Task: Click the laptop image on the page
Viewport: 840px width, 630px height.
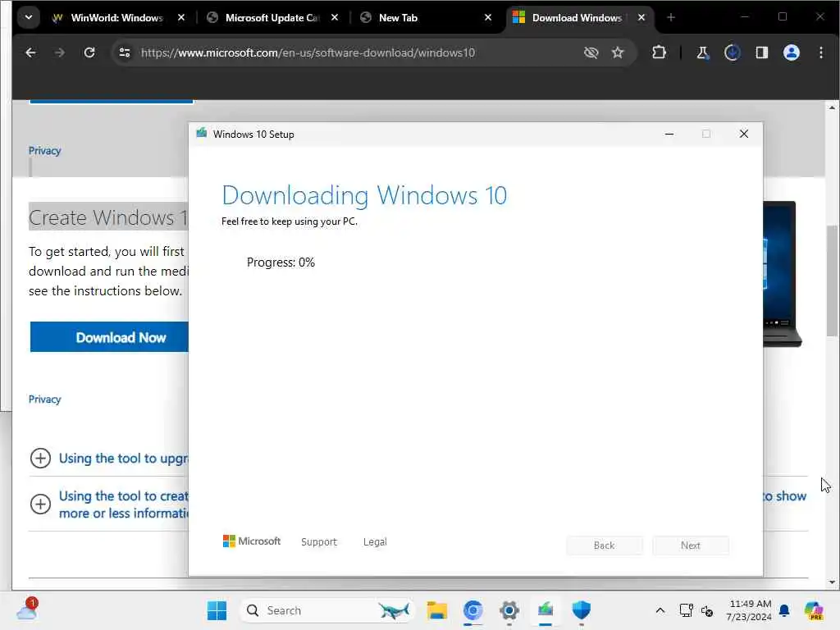Action: [782, 274]
